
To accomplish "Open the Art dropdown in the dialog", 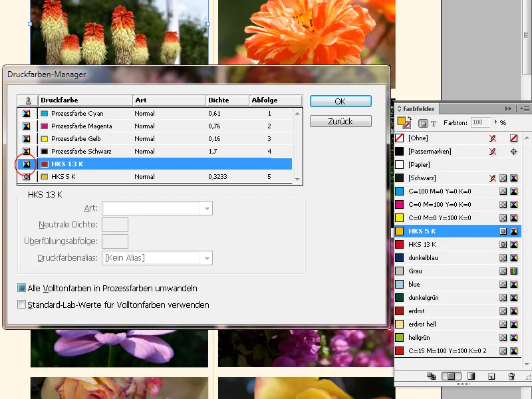I will [x=158, y=208].
